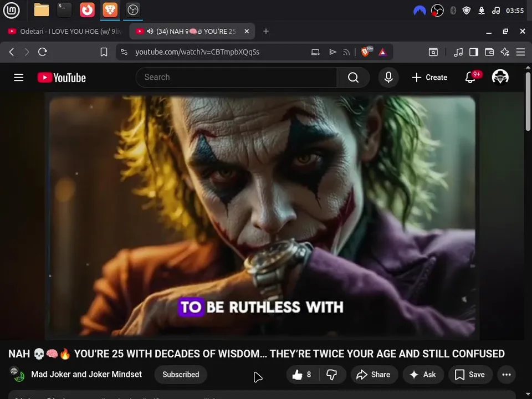Click into the YouTube Search field
This screenshot has height=399, width=532.
click(237, 78)
